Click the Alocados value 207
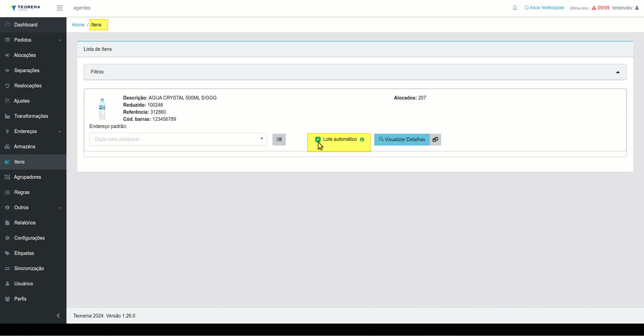The height and width of the screenshot is (336, 644). point(422,98)
